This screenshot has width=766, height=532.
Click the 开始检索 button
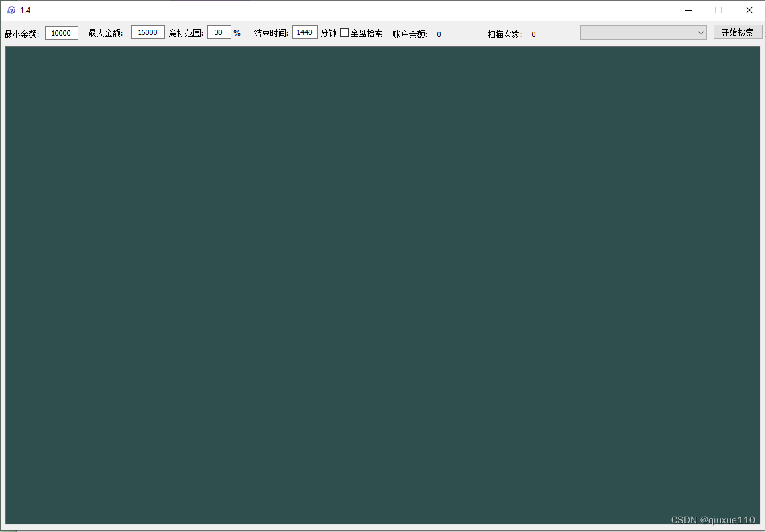(738, 32)
